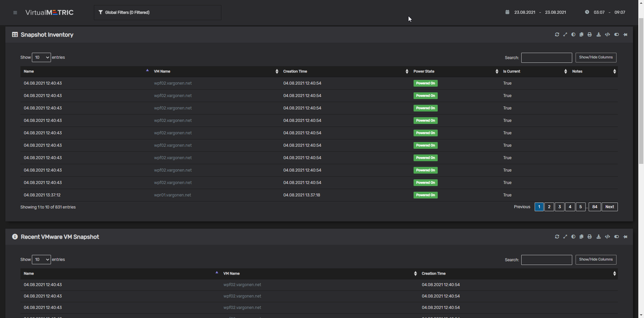The height and width of the screenshot is (318, 644).
Task: Click Powered On badge in wpr01.vargonen.net row
Action: 426,195
